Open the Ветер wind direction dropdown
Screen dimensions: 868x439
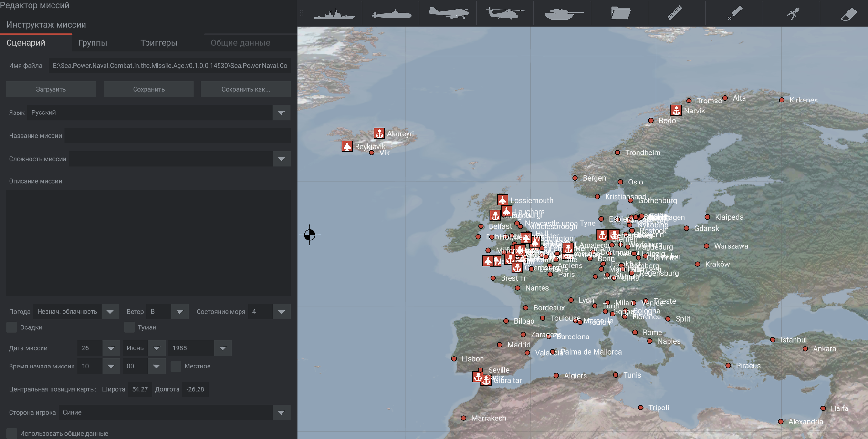pyautogui.click(x=180, y=311)
